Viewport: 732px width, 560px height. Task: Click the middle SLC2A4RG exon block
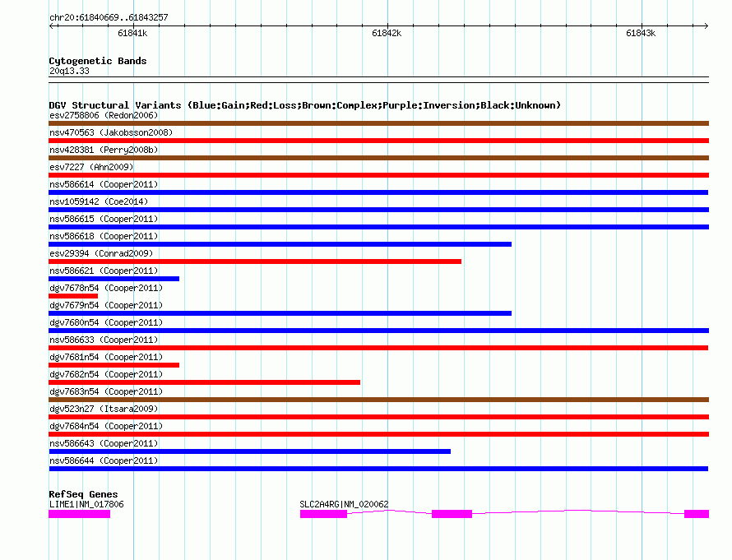click(x=452, y=514)
